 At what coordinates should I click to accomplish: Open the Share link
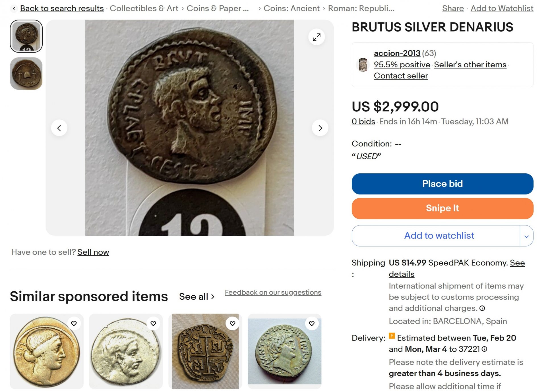pyautogui.click(x=453, y=9)
